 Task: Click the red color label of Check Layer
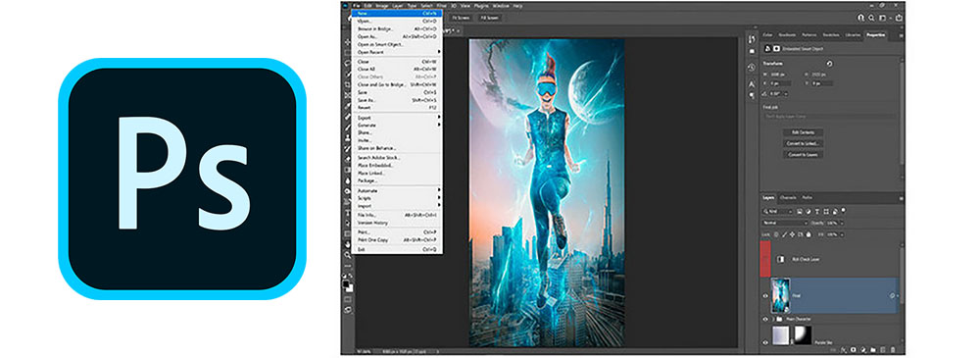click(x=765, y=259)
